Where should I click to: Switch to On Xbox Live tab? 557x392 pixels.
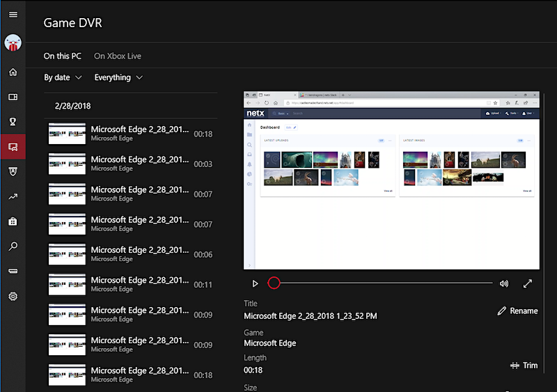coord(118,56)
